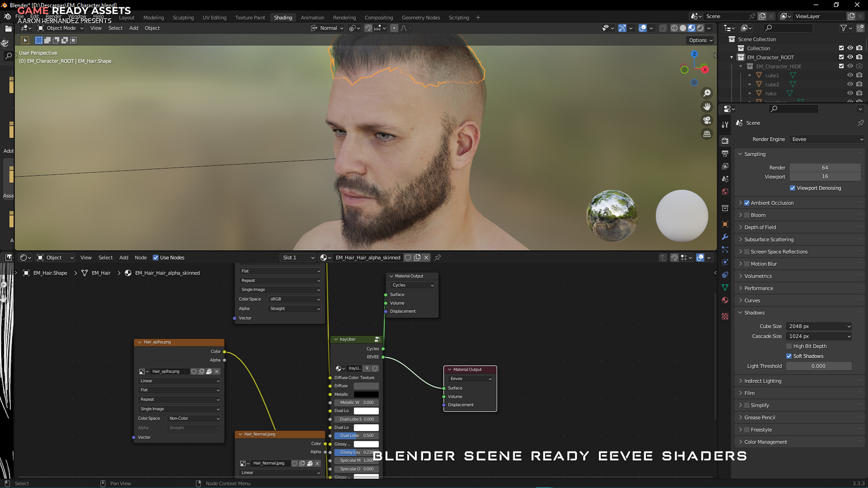Open the Add menu in viewport header
Viewport: 868px width, 488px height.
coord(134,28)
